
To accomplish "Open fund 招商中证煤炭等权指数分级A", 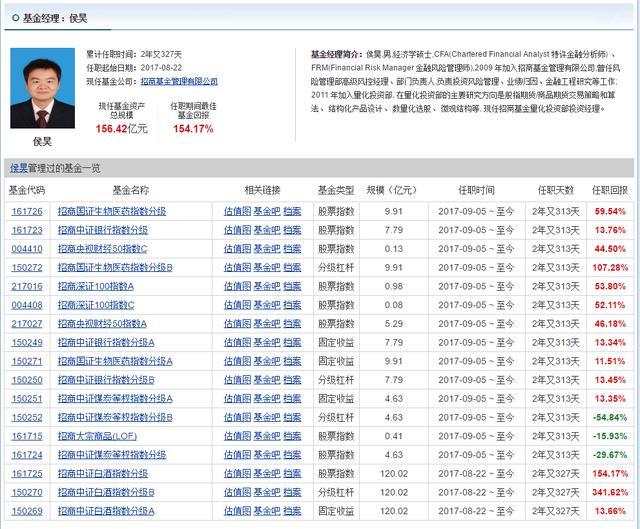I will click(115, 399).
